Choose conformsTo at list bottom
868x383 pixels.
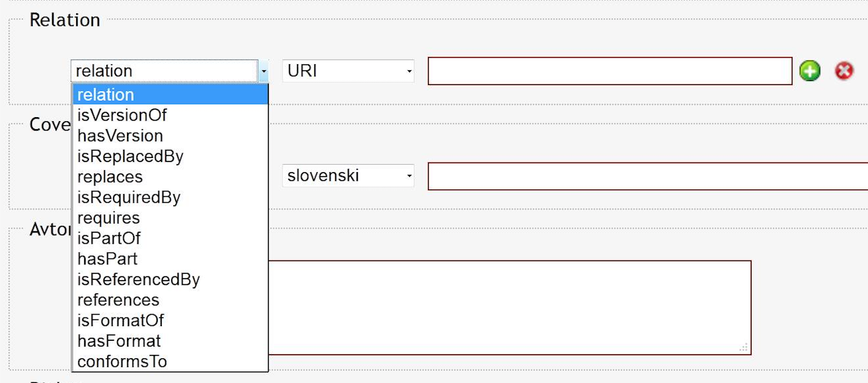(122, 362)
